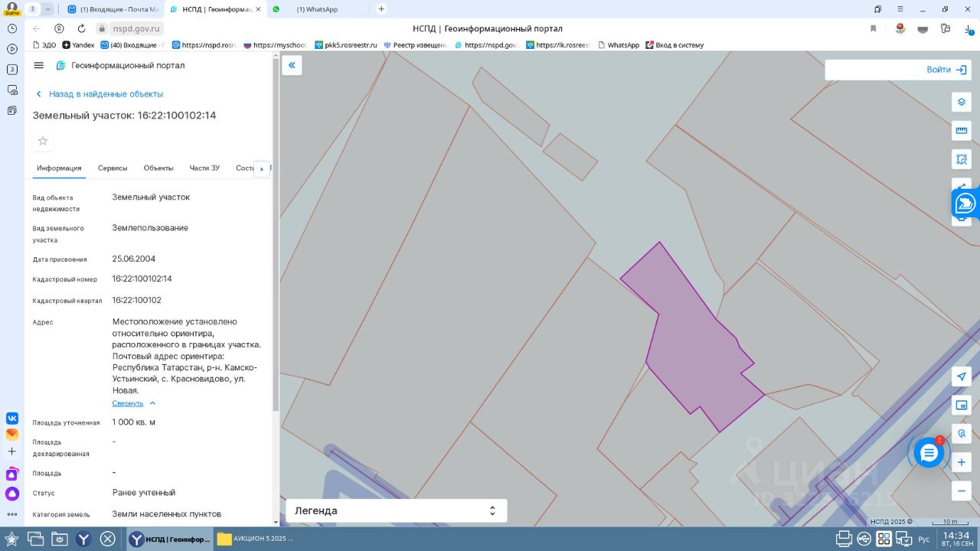The image size is (980, 551).
Task: Open the map overview picture button
Action: pos(962,405)
